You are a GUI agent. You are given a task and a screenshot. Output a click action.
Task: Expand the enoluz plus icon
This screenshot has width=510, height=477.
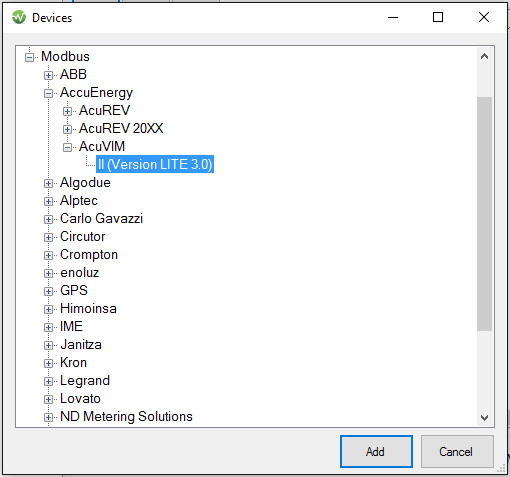pos(48,273)
